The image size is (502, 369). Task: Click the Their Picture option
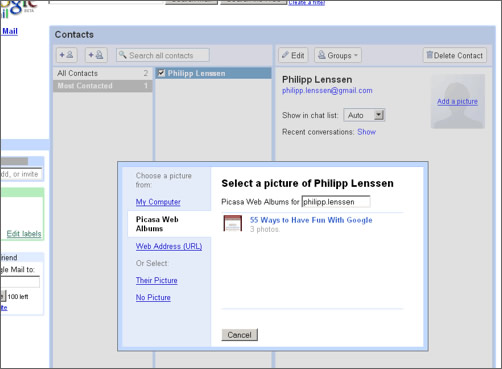[x=156, y=280]
